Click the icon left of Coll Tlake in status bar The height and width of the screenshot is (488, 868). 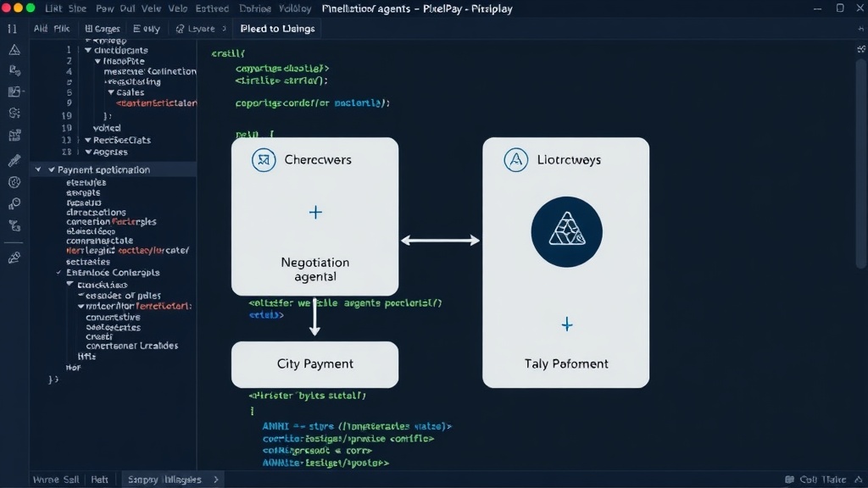click(x=789, y=480)
